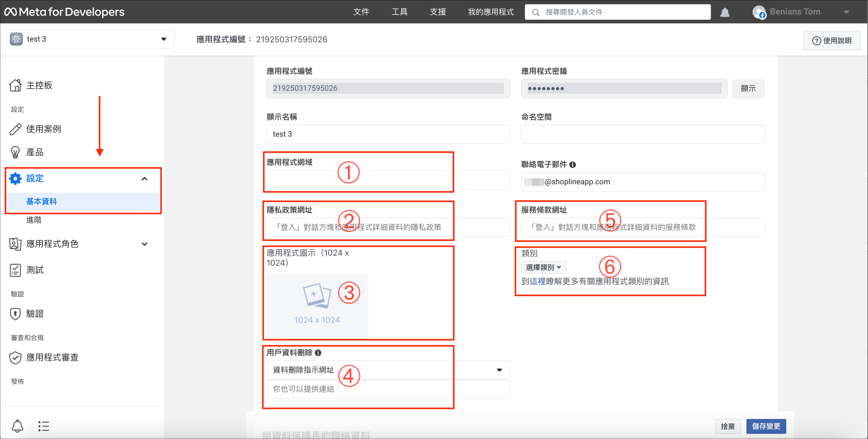Viewport: 868px width, 439px height.
Task: Click the 驗證 shield icon
Action: tap(15, 314)
